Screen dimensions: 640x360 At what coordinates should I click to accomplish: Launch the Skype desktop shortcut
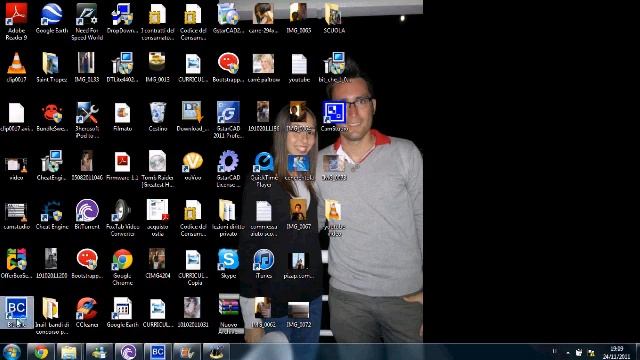pyautogui.click(x=228, y=263)
